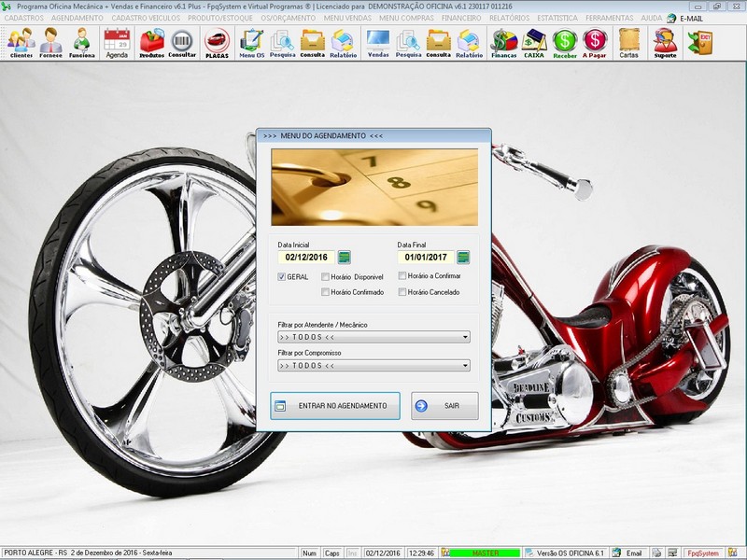Expand the Filtrar por Atendente / Mecânico dropdown
Viewport: 747px width, 560px height.
[x=465, y=337]
